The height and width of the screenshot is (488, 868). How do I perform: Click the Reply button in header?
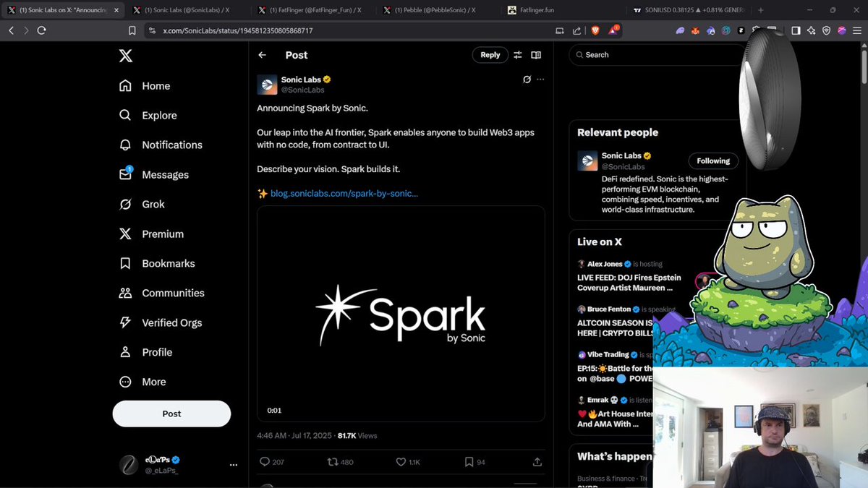tap(490, 55)
